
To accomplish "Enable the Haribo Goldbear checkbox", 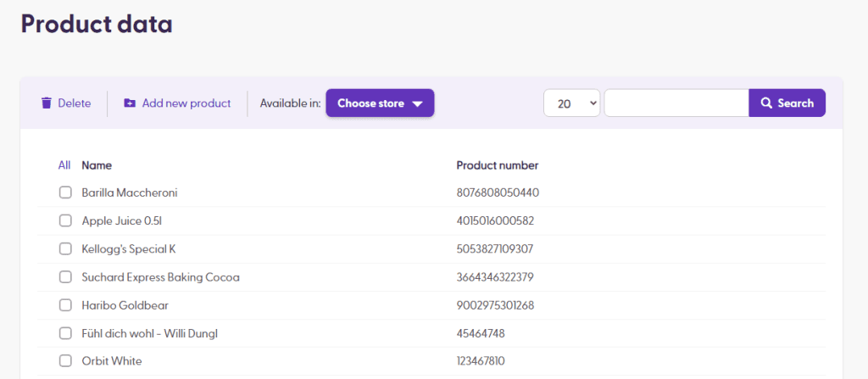I will pos(65,305).
